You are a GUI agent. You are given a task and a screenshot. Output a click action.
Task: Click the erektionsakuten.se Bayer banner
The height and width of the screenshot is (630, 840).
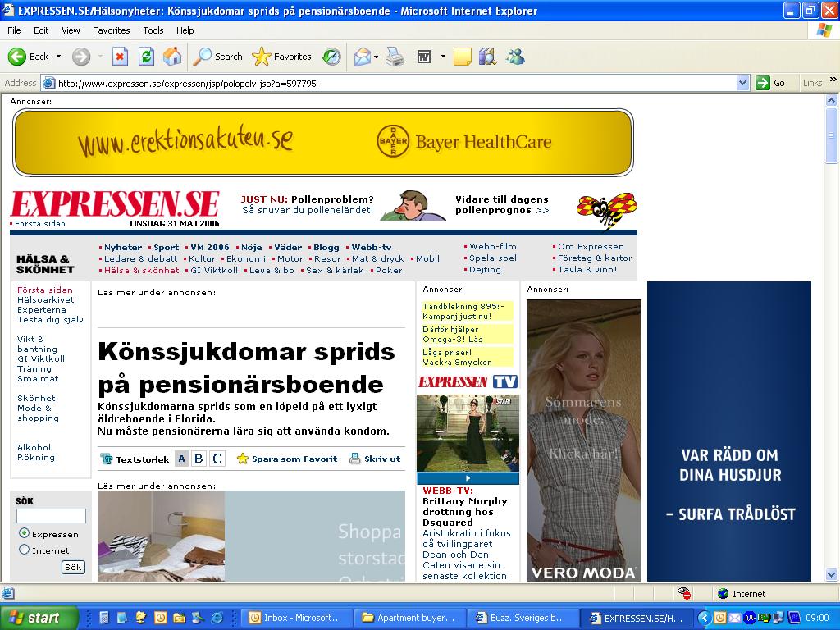(x=323, y=143)
